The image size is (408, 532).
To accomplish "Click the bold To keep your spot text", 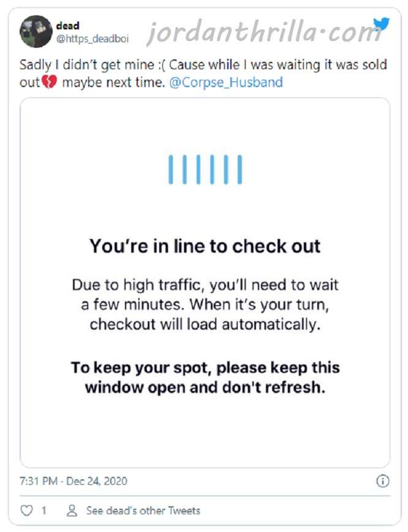I will pos(205,378).
